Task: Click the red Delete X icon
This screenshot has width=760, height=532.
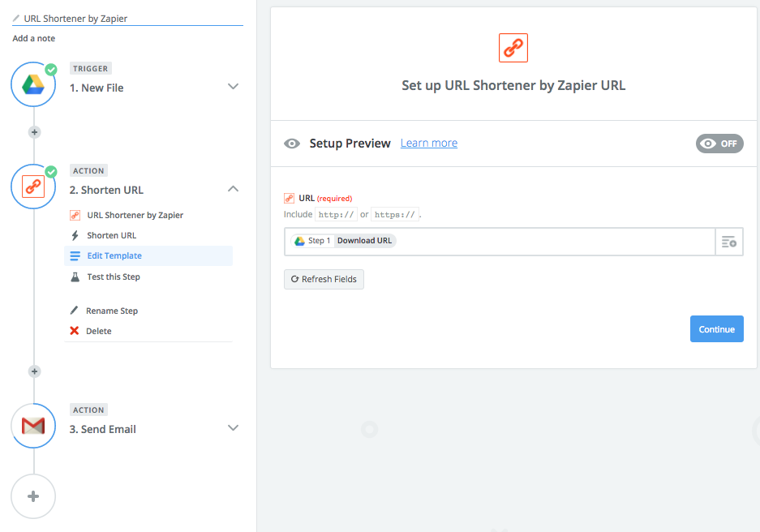Action: tap(74, 330)
